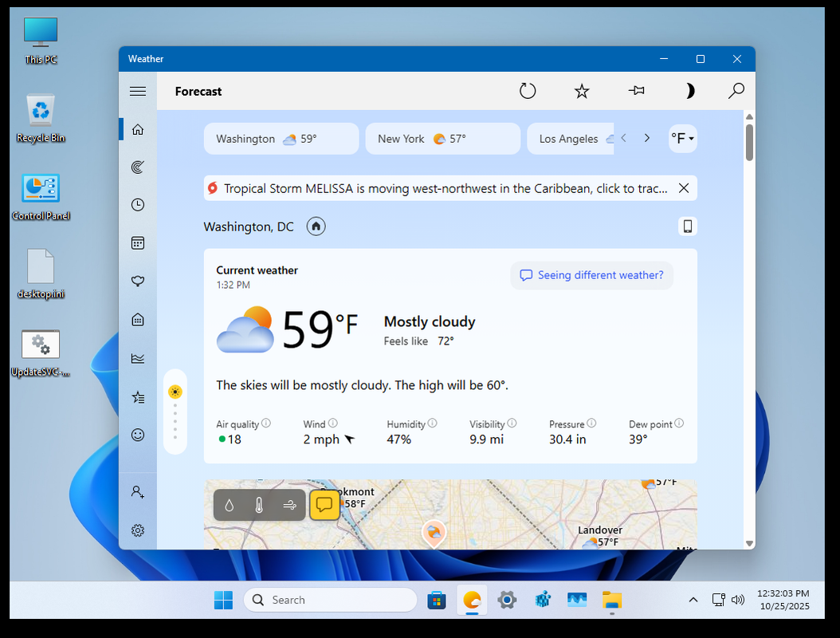The height and width of the screenshot is (638, 840).
Task: Click the sun indicator on section navigator
Action: coord(175,392)
